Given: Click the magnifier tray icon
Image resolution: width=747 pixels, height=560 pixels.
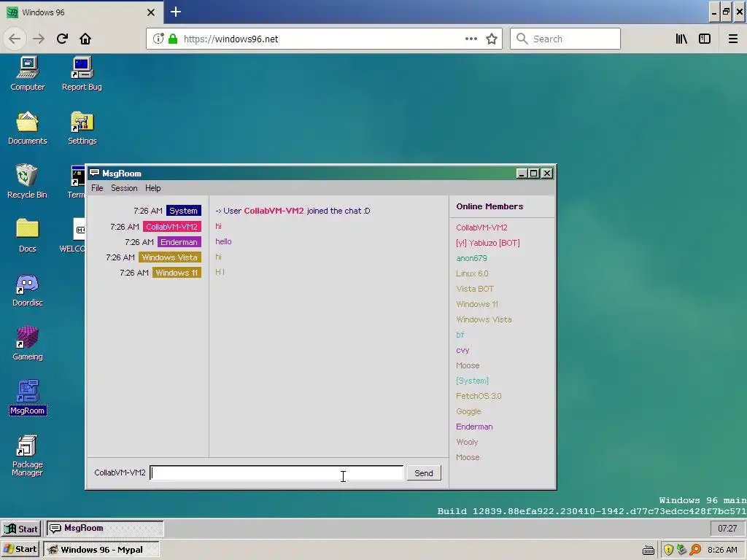Looking at the screenshot, I should click(x=695, y=550).
